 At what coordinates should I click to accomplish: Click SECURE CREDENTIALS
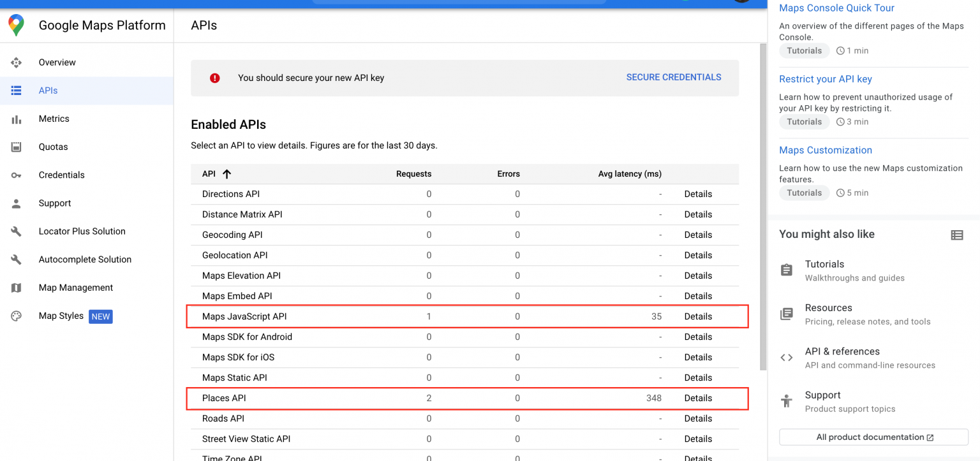[673, 77]
